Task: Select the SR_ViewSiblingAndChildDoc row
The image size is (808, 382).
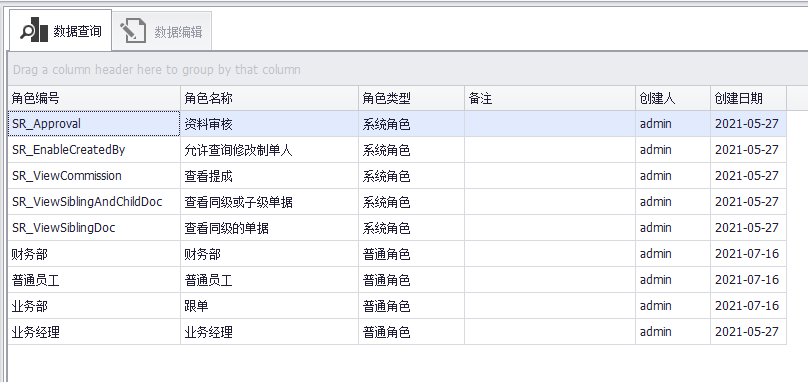Action: (397, 202)
